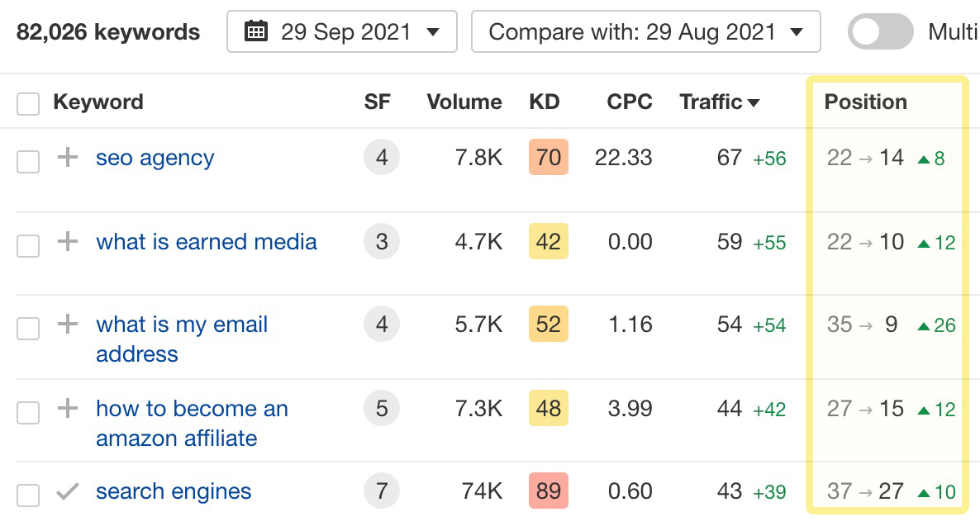980x531 pixels.
Task: Click the plus icon beside what is earned media
Action: 68,241
